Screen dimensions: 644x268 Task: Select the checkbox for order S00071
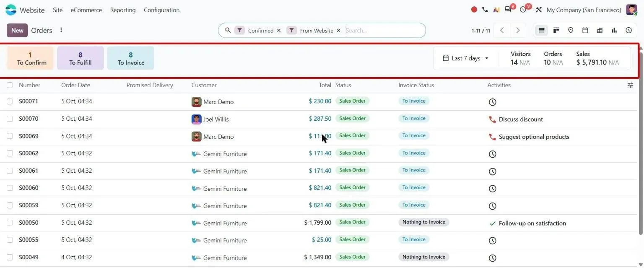pos(10,101)
